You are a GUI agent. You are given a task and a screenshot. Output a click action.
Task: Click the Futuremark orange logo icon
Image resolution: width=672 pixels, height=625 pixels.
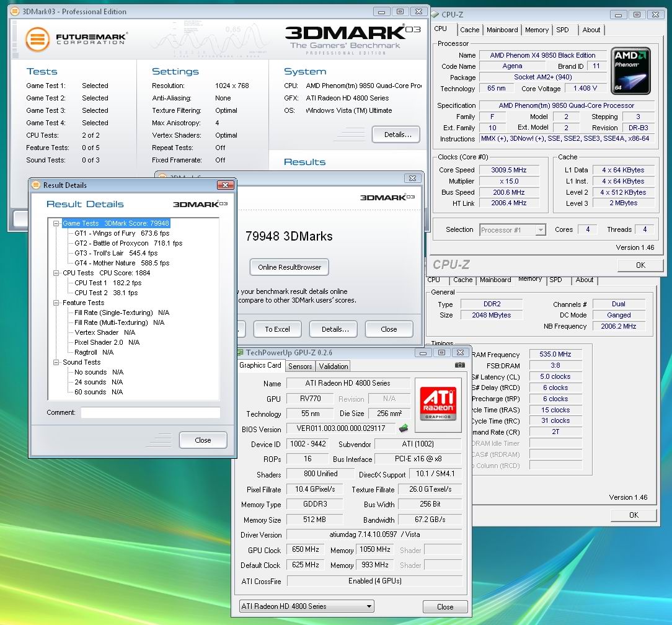(x=37, y=39)
